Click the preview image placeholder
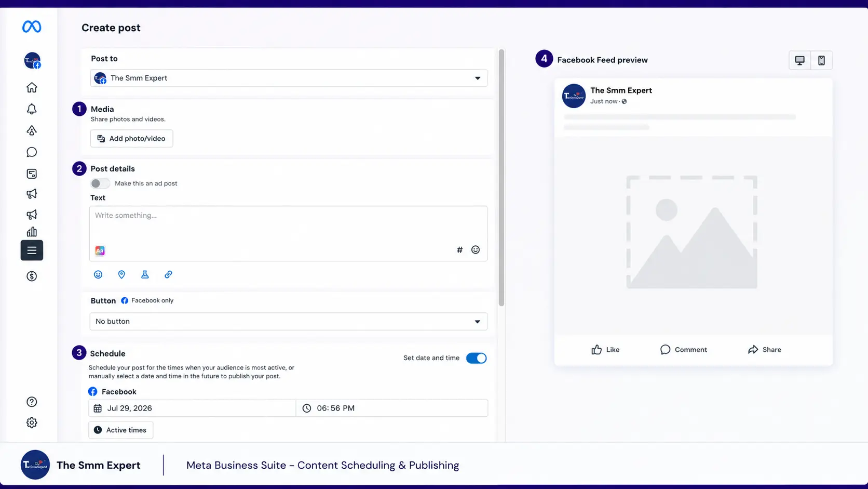This screenshot has width=868, height=489. 691,232
